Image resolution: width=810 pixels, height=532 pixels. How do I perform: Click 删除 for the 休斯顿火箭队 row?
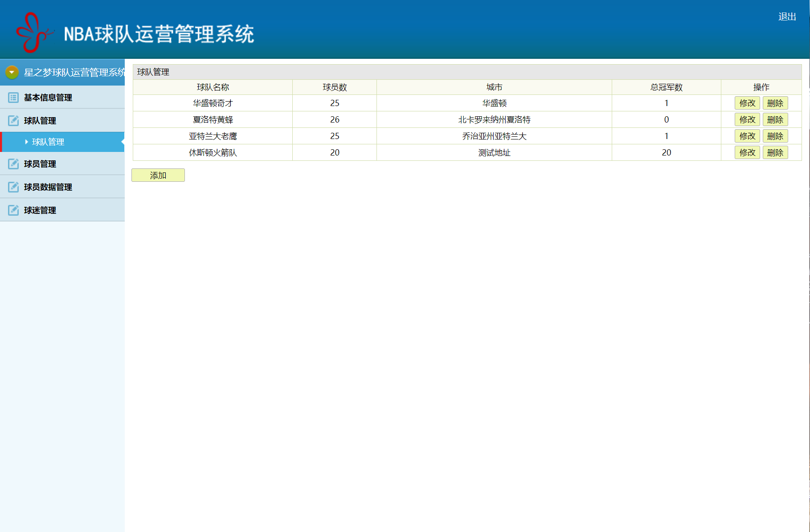click(x=775, y=152)
